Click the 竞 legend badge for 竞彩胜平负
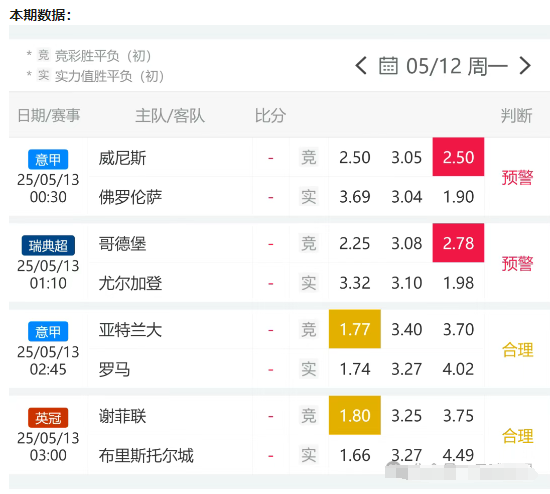Image resolution: width=550 pixels, height=494 pixels. [44, 55]
